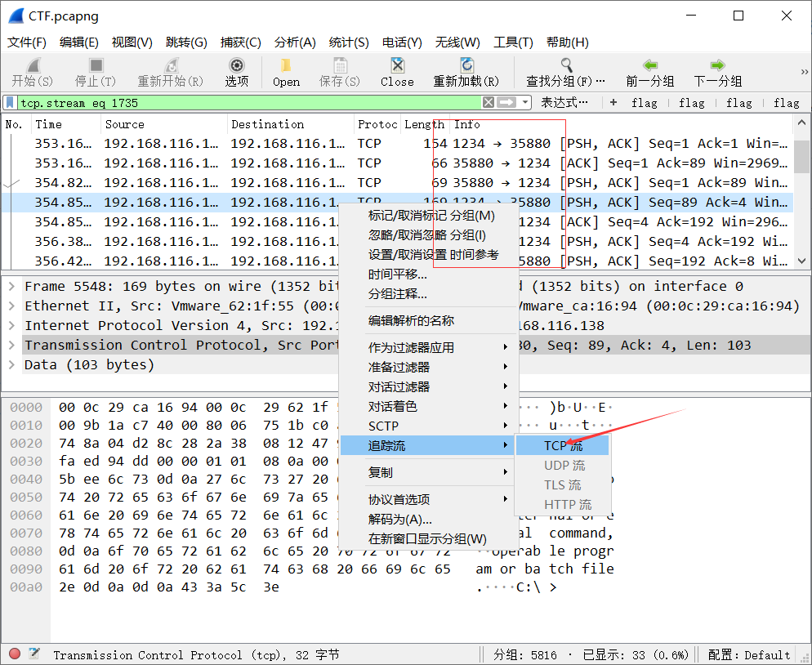Click the Stop capture (停止) toolbar icon
This screenshot has width=812, height=665.
click(x=96, y=65)
